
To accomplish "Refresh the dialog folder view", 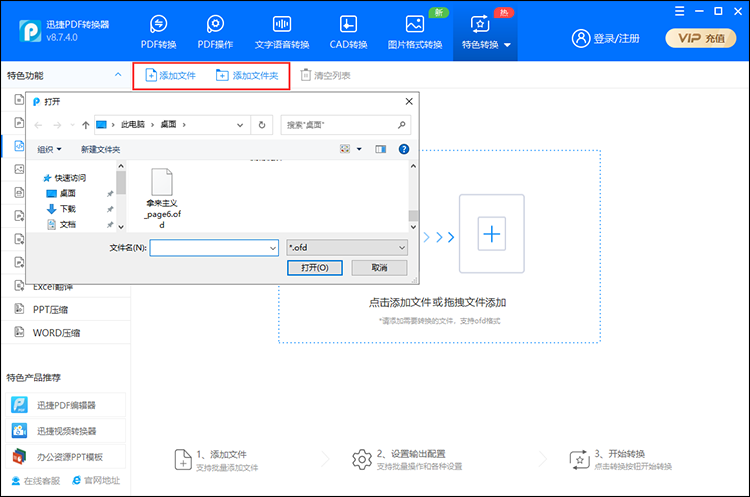I will [x=262, y=125].
